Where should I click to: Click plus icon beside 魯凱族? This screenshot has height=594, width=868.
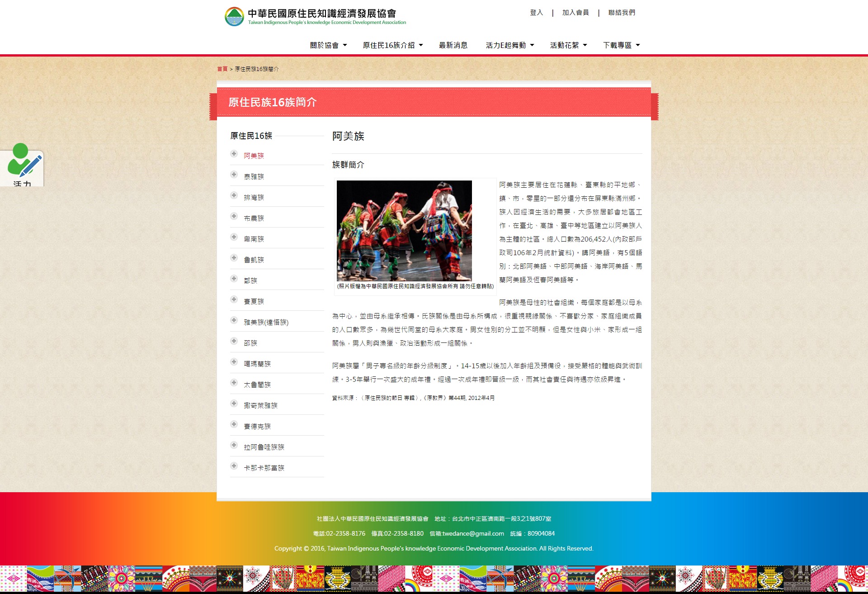[234, 258]
